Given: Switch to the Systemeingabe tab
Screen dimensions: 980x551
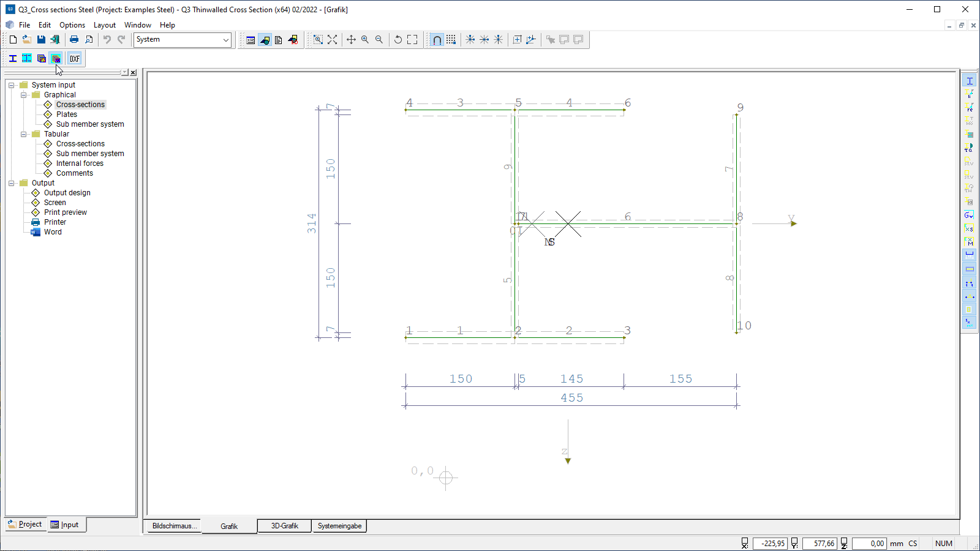Looking at the screenshot, I should [339, 526].
